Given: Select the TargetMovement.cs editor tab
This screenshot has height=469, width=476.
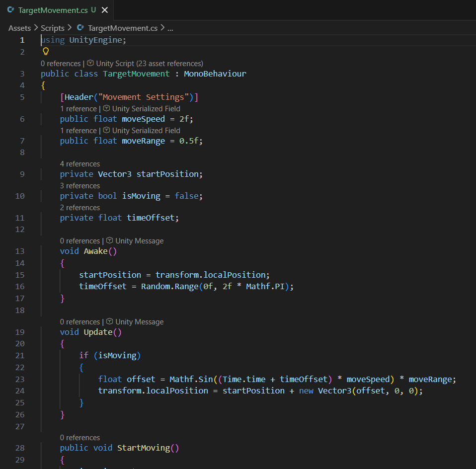Looking at the screenshot, I should click(x=55, y=9).
